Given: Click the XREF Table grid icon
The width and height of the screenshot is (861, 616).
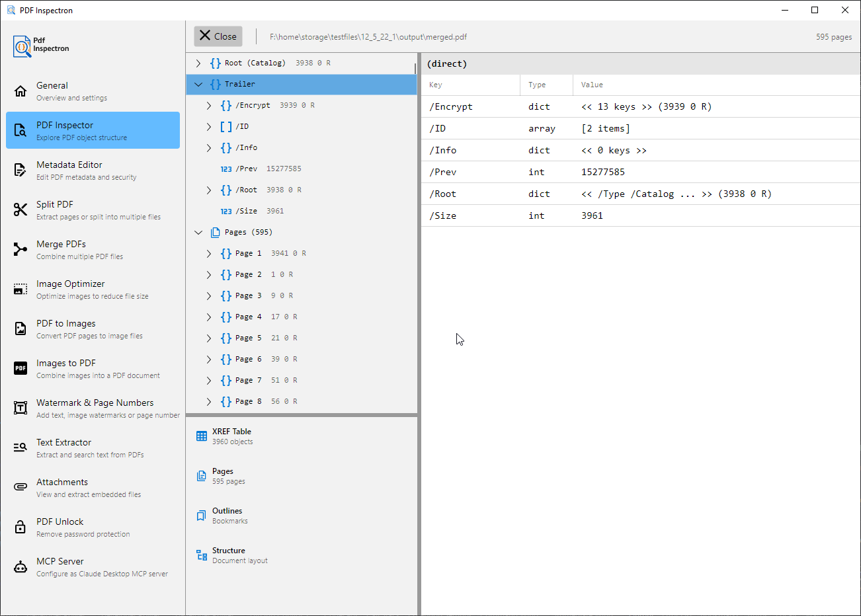Looking at the screenshot, I should coord(202,436).
